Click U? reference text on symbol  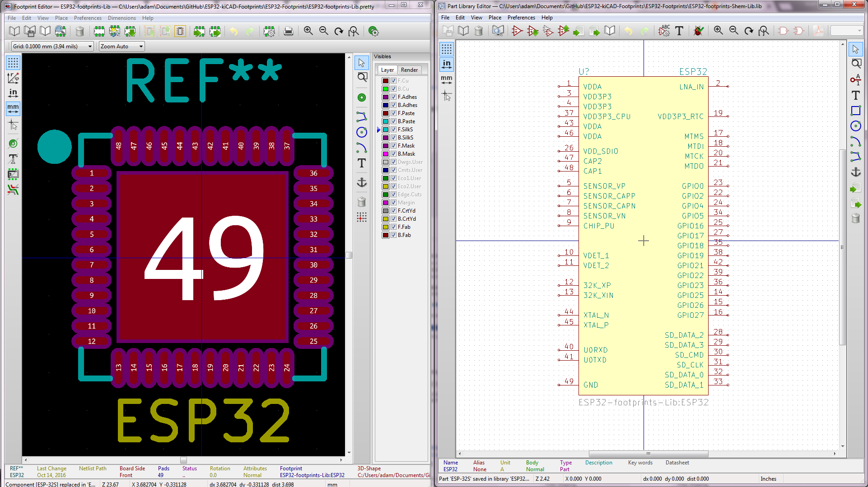584,71
